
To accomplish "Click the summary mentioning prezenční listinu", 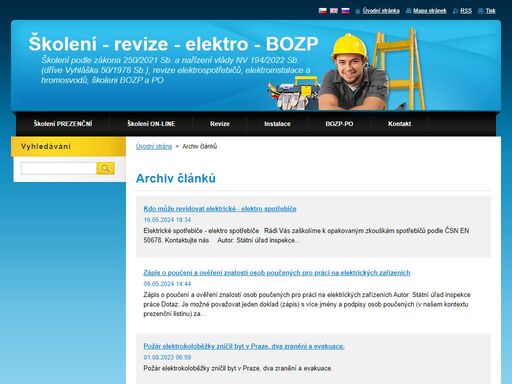I will (307, 304).
